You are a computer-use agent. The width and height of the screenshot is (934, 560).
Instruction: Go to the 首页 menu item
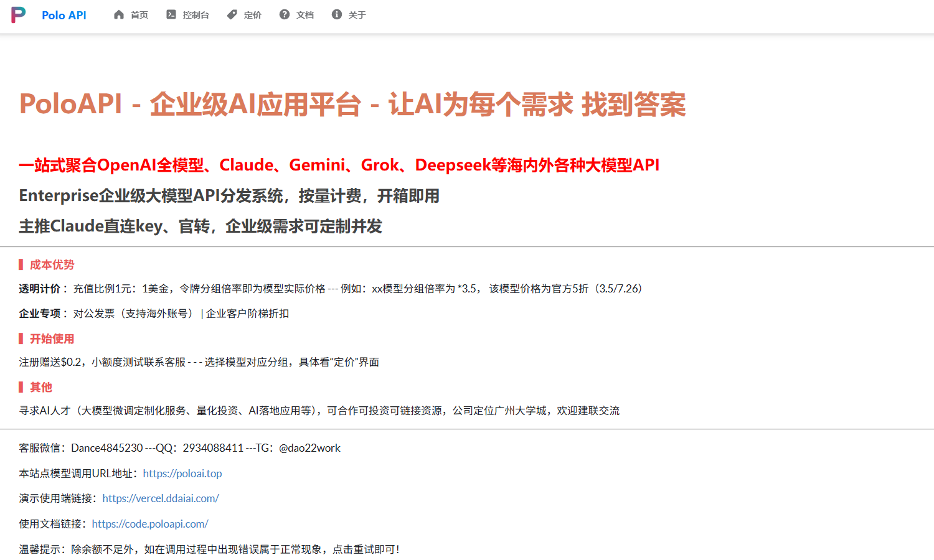139,15
